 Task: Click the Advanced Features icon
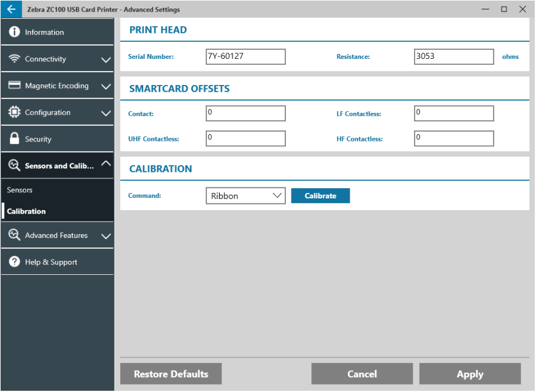pos(14,235)
